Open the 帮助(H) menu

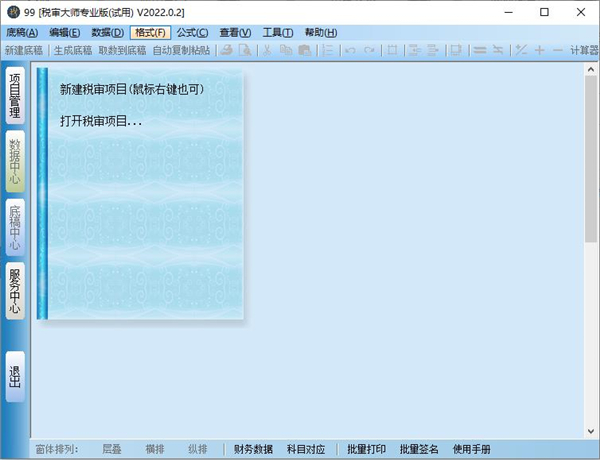pyautogui.click(x=321, y=33)
